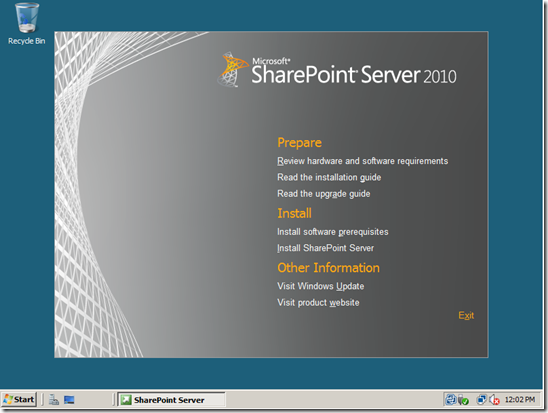Click the first system tray update icon
The width and height of the screenshot is (548, 413).
click(x=451, y=399)
